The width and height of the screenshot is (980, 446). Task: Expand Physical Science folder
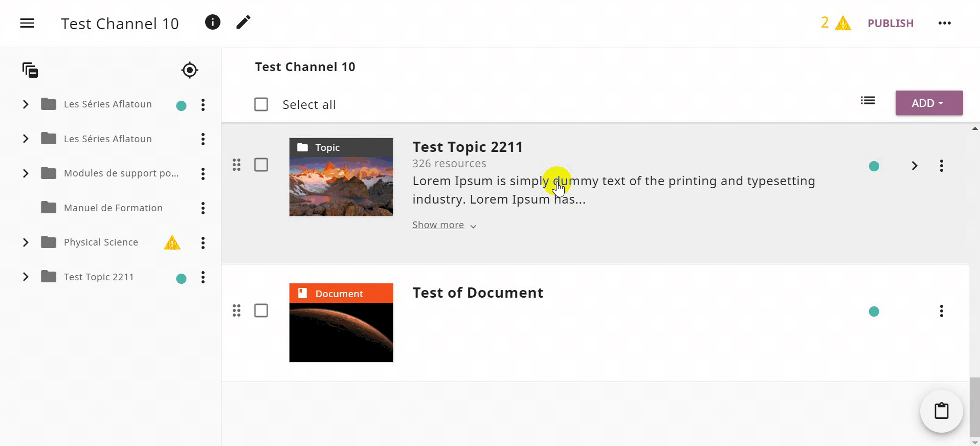(26, 242)
